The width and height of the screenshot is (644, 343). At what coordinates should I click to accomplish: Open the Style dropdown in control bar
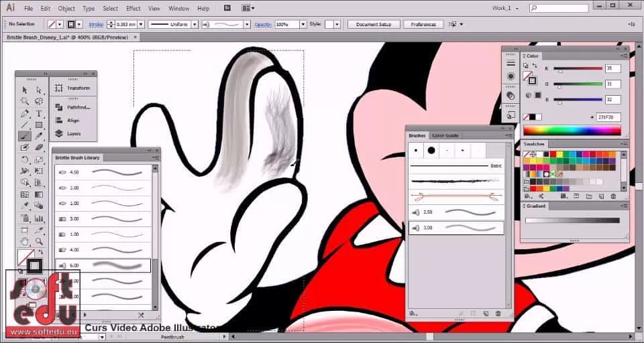click(x=337, y=24)
